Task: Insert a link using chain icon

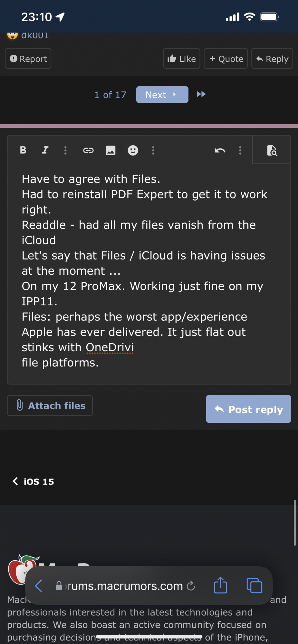Action: click(88, 150)
